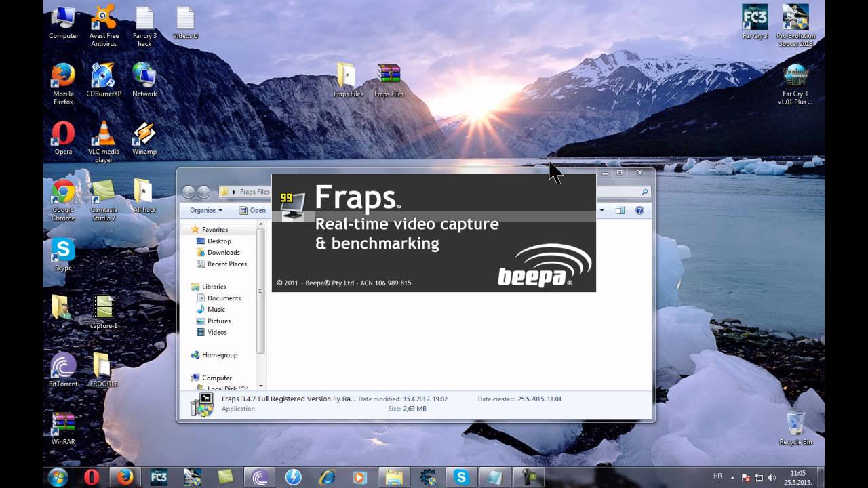The height and width of the screenshot is (488, 868).
Task: Select Homegroup in the navigation pane
Action: [x=214, y=355]
